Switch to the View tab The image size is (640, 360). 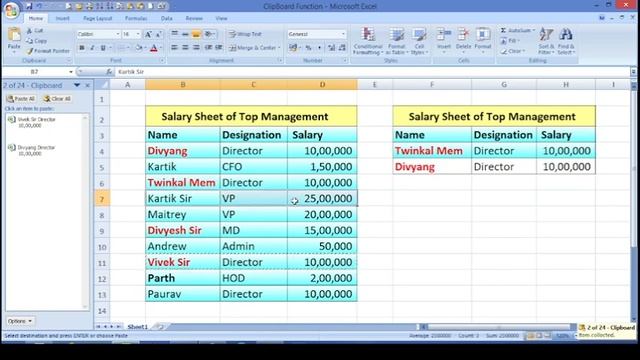221,18
